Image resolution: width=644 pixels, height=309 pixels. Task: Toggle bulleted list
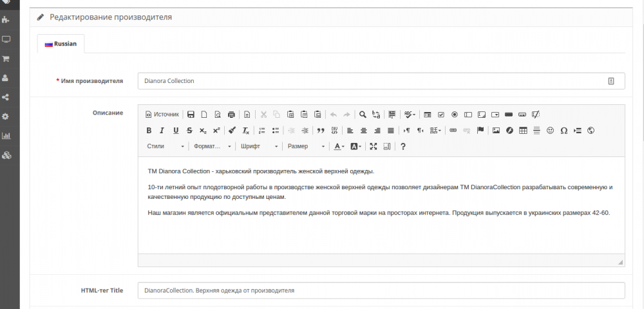click(x=276, y=131)
